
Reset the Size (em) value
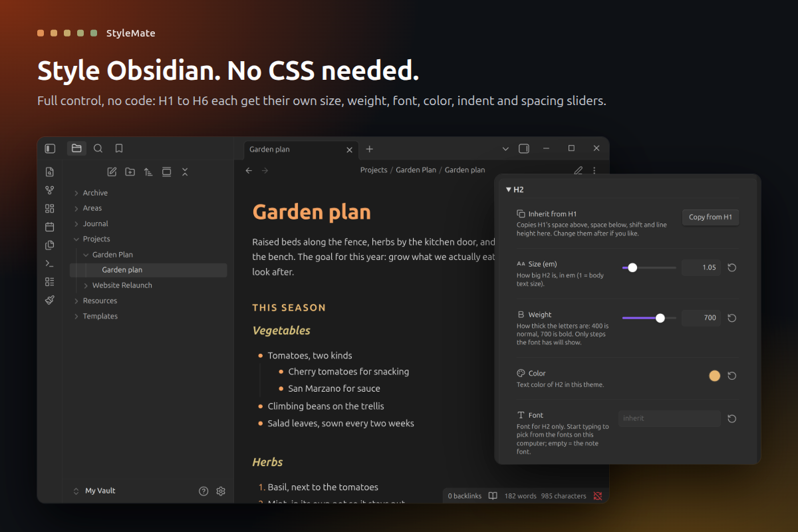[x=732, y=267]
